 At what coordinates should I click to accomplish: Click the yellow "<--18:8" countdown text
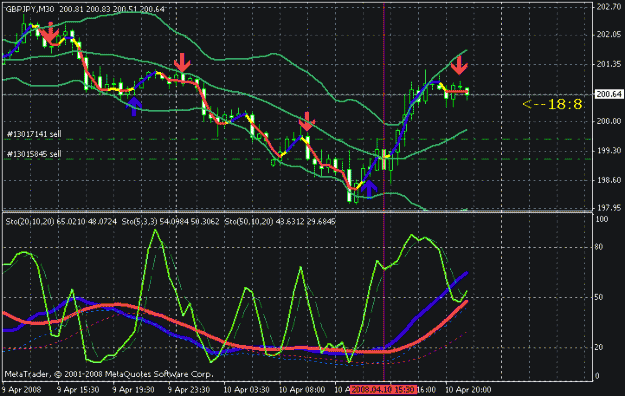pyautogui.click(x=552, y=104)
